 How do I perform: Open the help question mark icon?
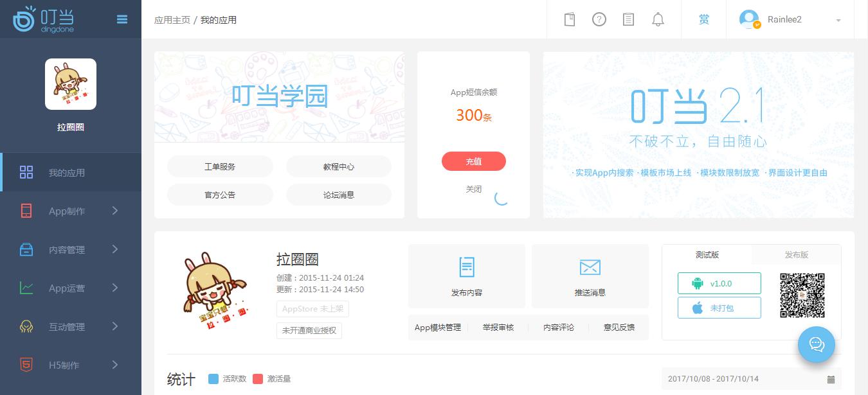click(x=599, y=19)
